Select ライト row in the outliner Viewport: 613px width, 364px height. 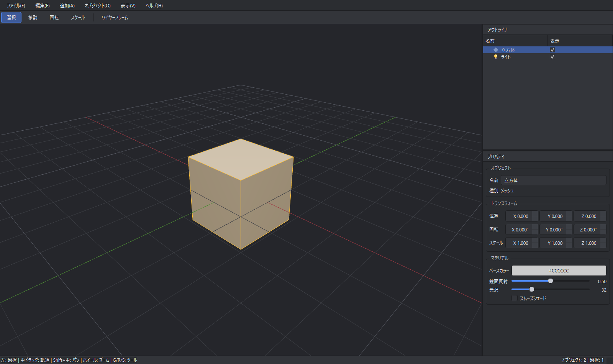click(547, 57)
